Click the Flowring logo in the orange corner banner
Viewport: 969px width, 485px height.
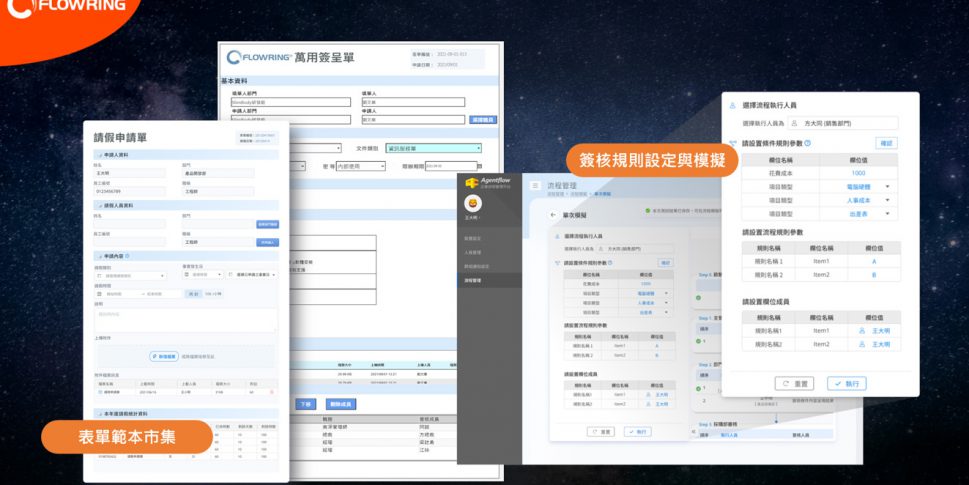point(65,6)
